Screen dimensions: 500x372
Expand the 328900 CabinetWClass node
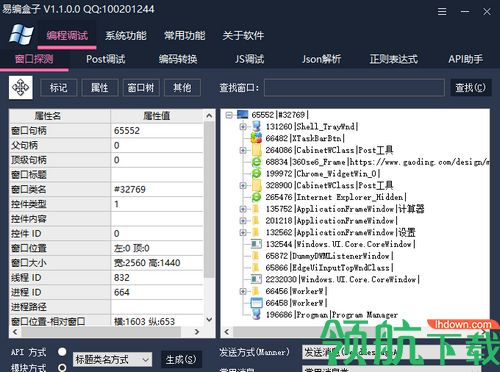pos(243,185)
